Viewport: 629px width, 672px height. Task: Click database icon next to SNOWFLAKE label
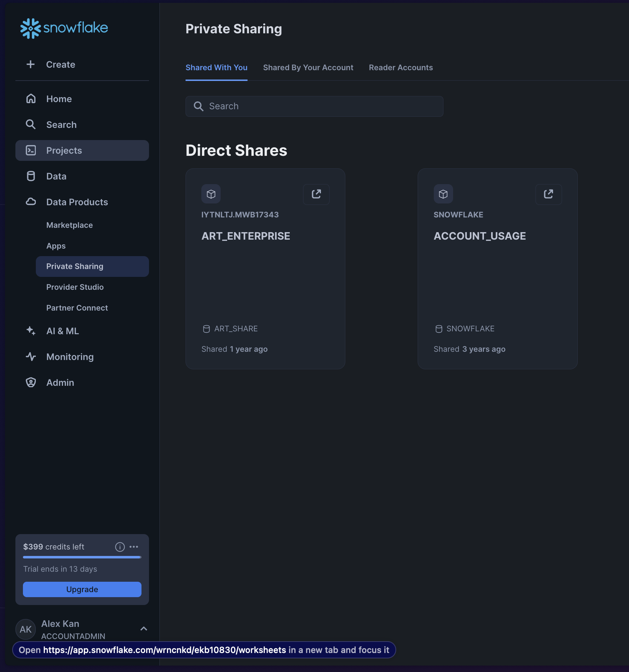tap(439, 329)
